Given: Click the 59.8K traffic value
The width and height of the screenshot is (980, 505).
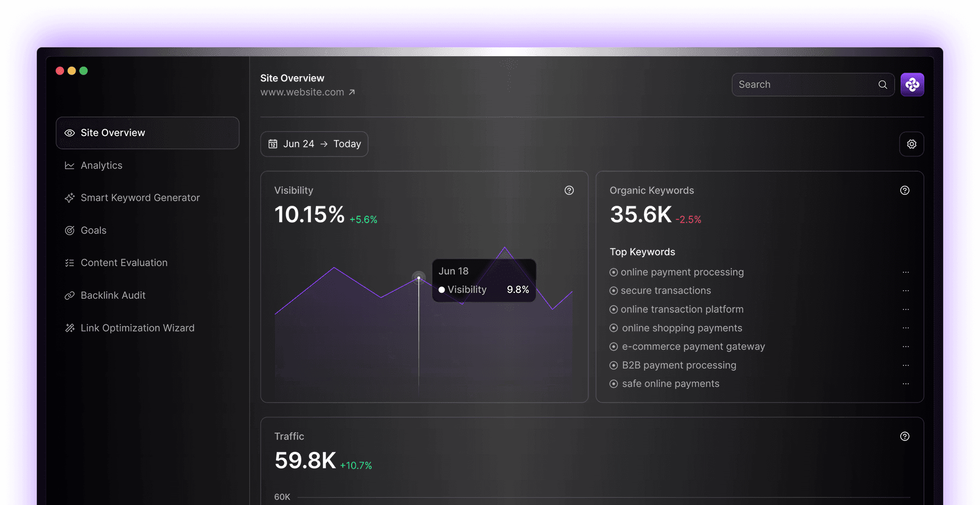Looking at the screenshot, I should click(x=305, y=460).
